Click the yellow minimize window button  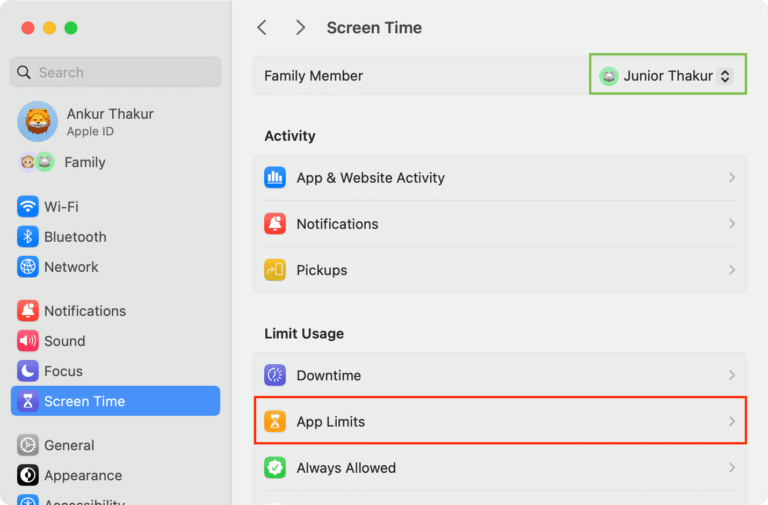coord(49,28)
